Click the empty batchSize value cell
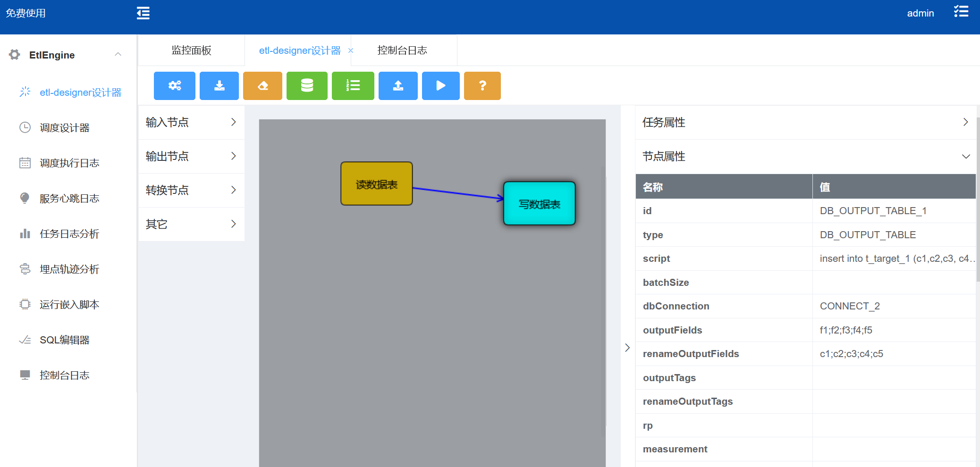The width and height of the screenshot is (980, 467). [894, 283]
